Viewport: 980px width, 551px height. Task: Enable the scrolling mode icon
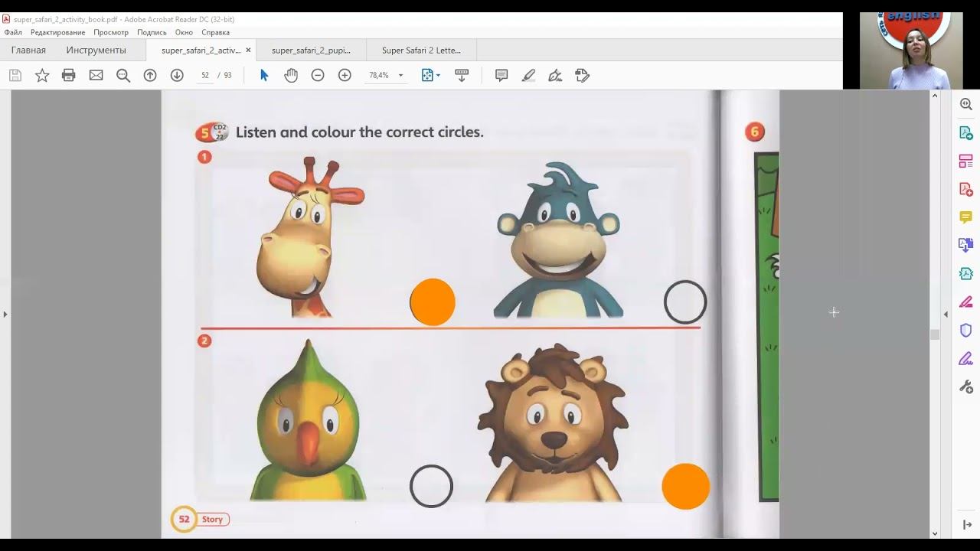click(x=462, y=75)
